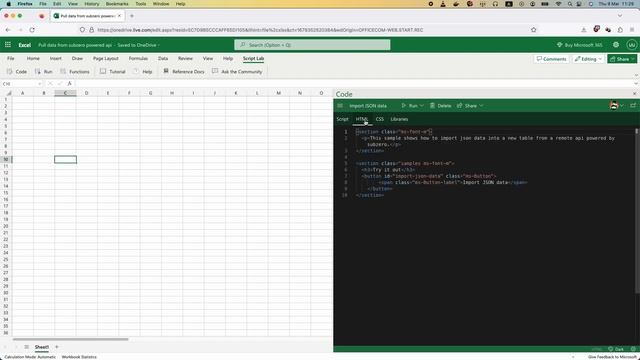Open the Editing mode dropdown
The width and height of the screenshot is (640, 360).
point(588,59)
